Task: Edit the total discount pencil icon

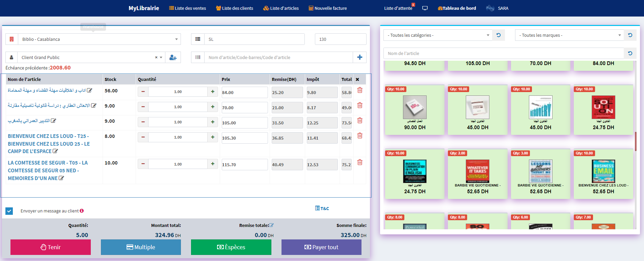Action: 272,225
